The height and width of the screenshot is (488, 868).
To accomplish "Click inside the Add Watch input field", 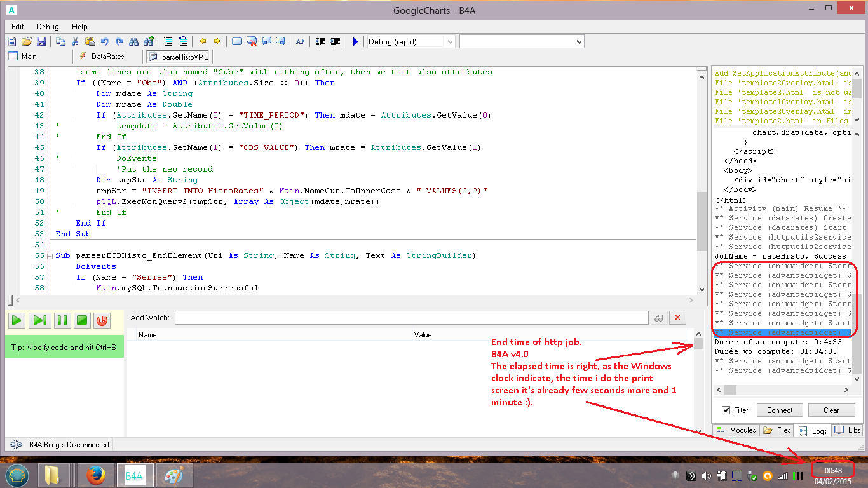I will click(x=411, y=318).
